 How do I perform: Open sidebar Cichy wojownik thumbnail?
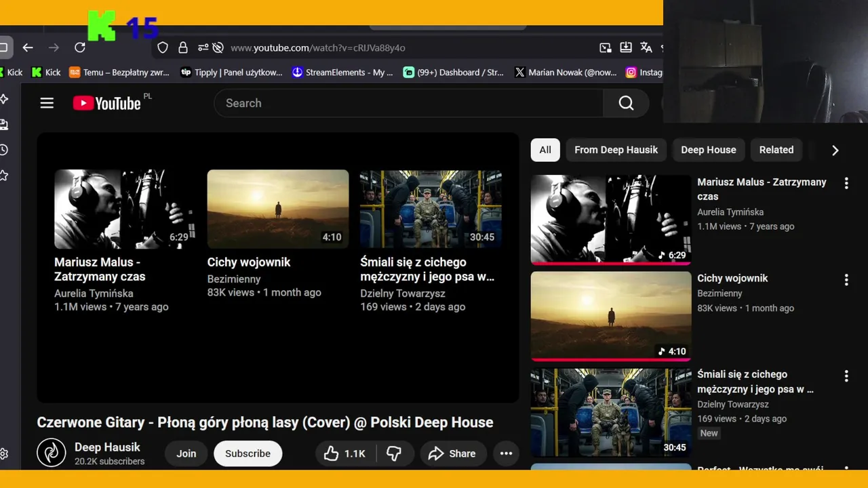coord(611,316)
